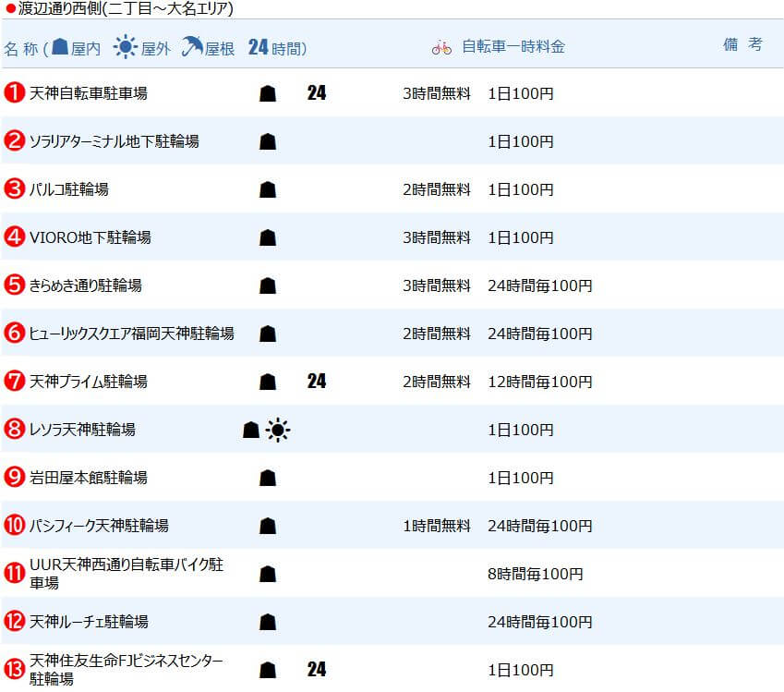Click the 24 hour mark for 天神自転車駐車場
Screen dimensions: 784x692
pyautogui.click(x=317, y=93)
